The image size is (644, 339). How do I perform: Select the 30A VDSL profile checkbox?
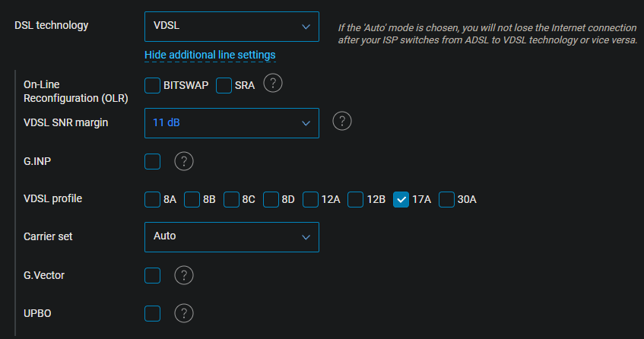click(x=446, y=199)
